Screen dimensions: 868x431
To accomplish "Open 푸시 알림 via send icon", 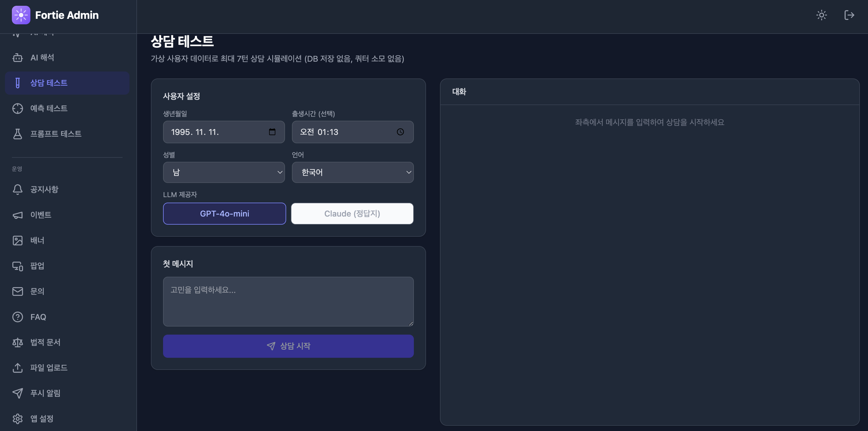I will point(18,393).
